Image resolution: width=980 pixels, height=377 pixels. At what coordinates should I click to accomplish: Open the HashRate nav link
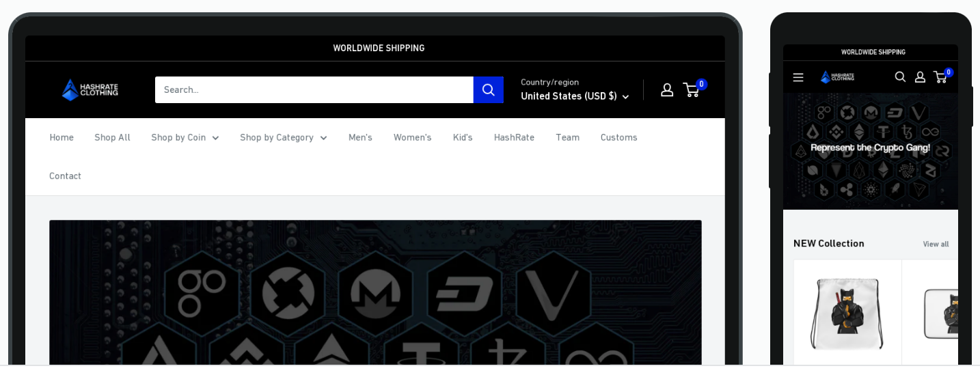point(514,137)
